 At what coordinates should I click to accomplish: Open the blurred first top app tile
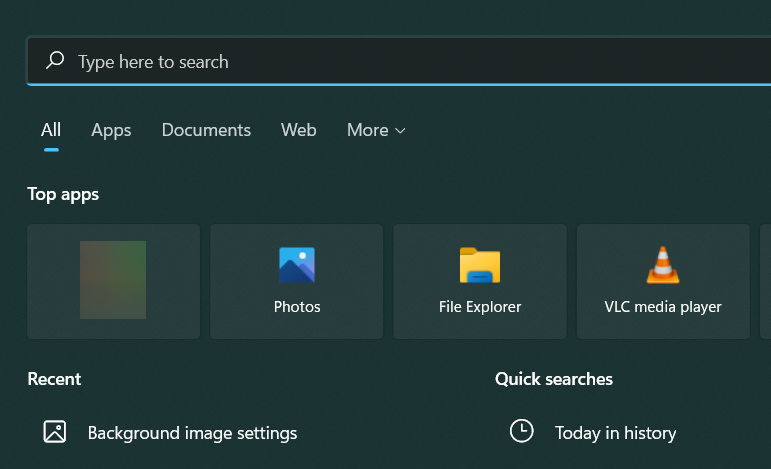pyautogui.click(x=113, y=281)
